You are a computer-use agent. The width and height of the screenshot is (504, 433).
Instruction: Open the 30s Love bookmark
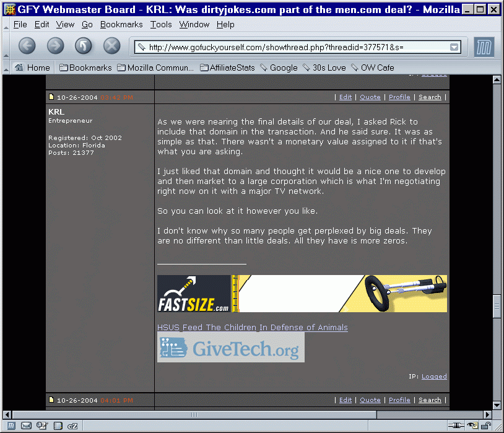pyautogui.click(x=324, y=68)
